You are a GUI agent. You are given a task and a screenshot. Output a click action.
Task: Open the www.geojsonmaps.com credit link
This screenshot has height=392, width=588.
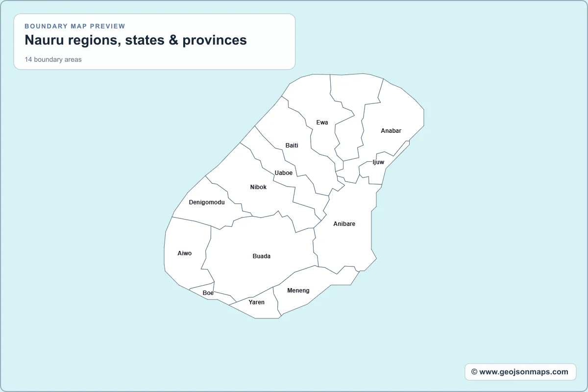click(x=520, y=372)
